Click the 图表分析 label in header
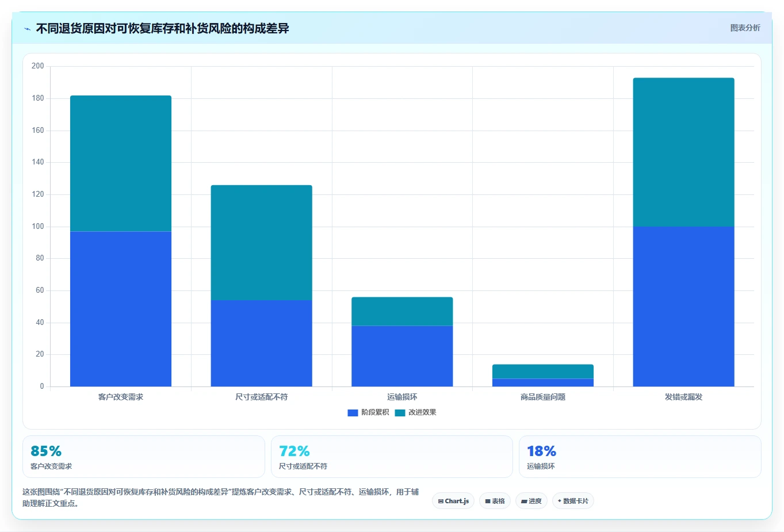This screenshot has width=784, height=532. click(x=745, y=28)
